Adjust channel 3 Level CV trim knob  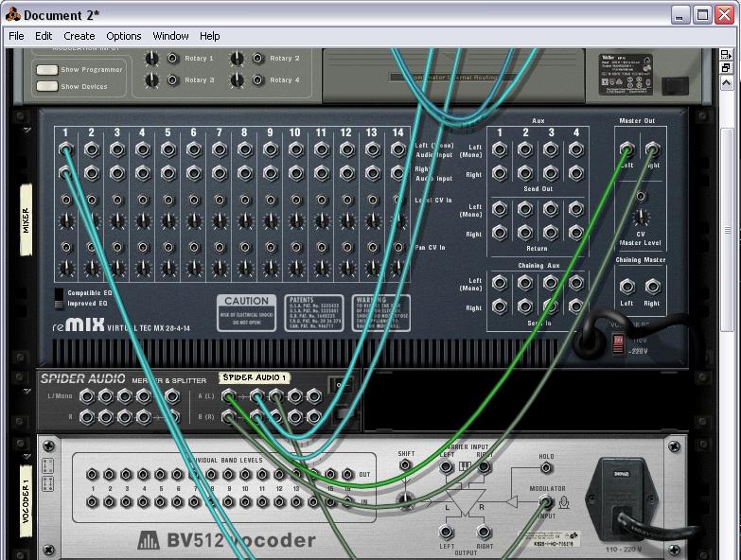[x=117, y=220]
